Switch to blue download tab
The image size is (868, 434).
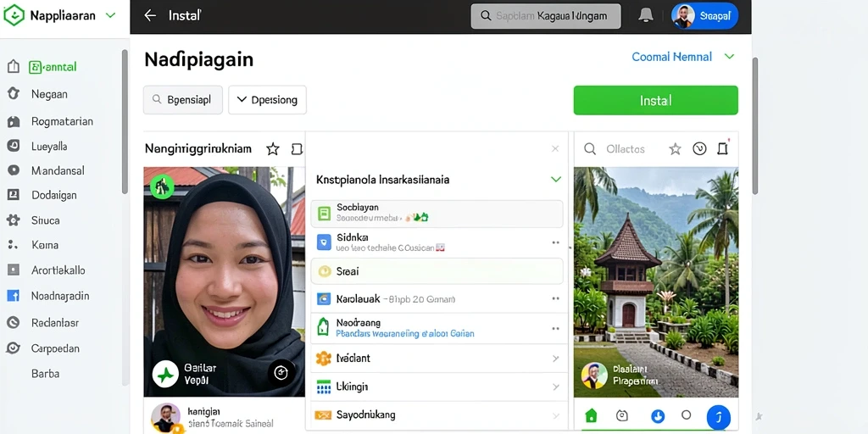[658, 415]
